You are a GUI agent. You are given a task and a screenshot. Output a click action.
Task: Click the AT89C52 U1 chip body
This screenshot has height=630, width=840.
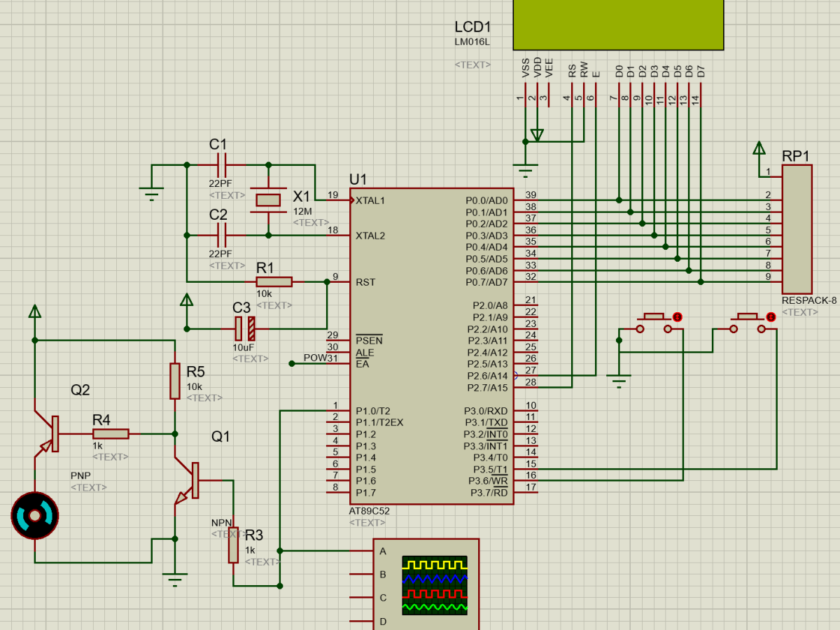[x=431, y=346]
